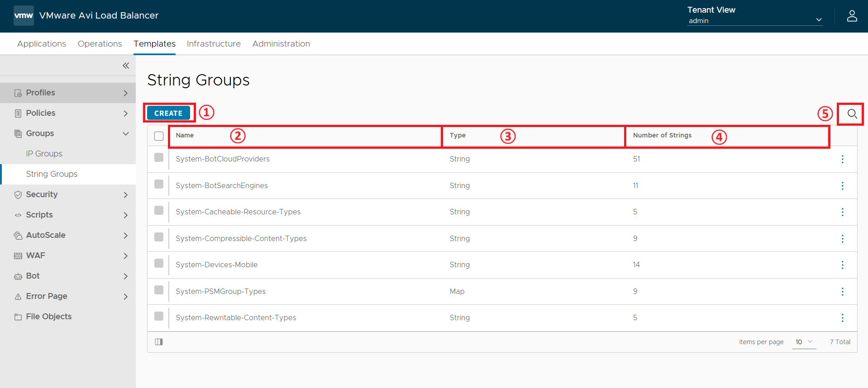The width and height of the screenshot is (868, 388).
Task: Check the System-BotSearchEngines row checkbox
Action: coord(159,184)
